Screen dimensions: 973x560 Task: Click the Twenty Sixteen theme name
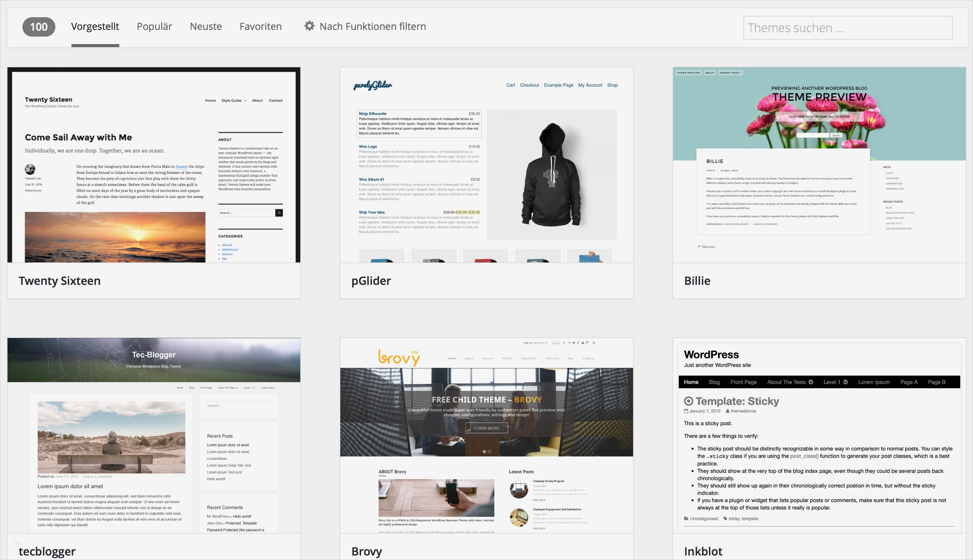coord(59,281)
